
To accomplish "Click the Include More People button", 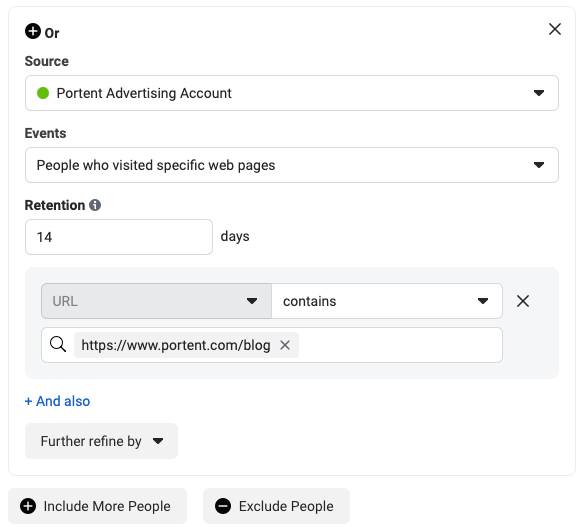I will pyautogui.click(x=97, y=506).
